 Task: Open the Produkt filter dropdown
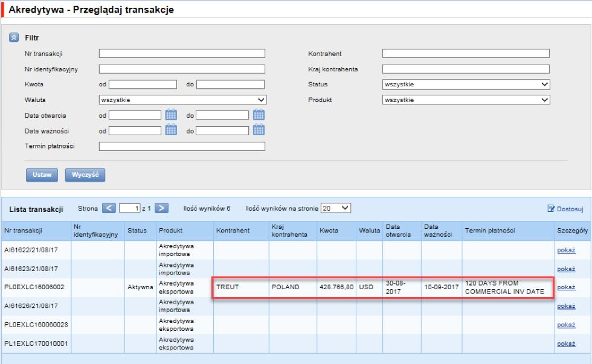466,100
